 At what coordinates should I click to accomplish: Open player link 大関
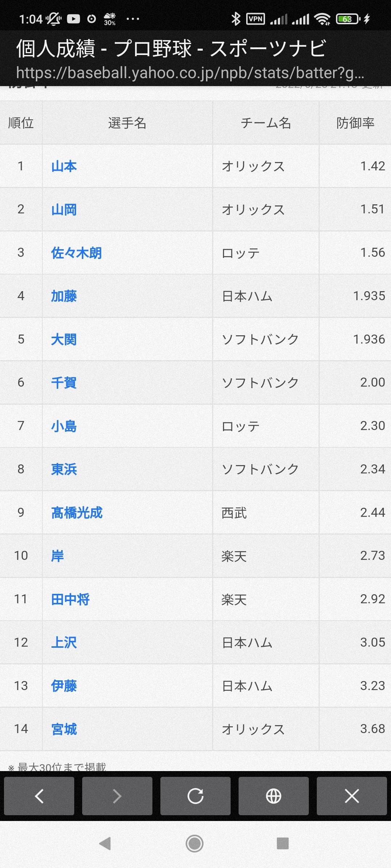pos(64,339)
